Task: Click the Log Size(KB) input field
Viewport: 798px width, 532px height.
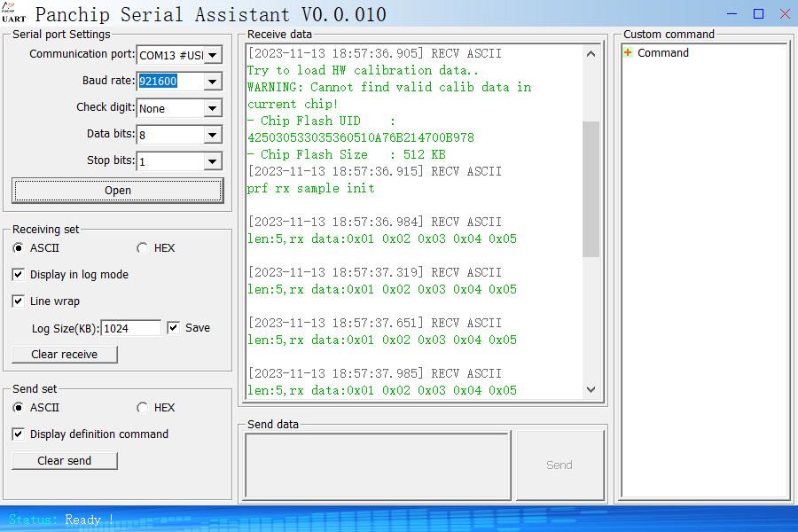Action: [x=131, y=328]
